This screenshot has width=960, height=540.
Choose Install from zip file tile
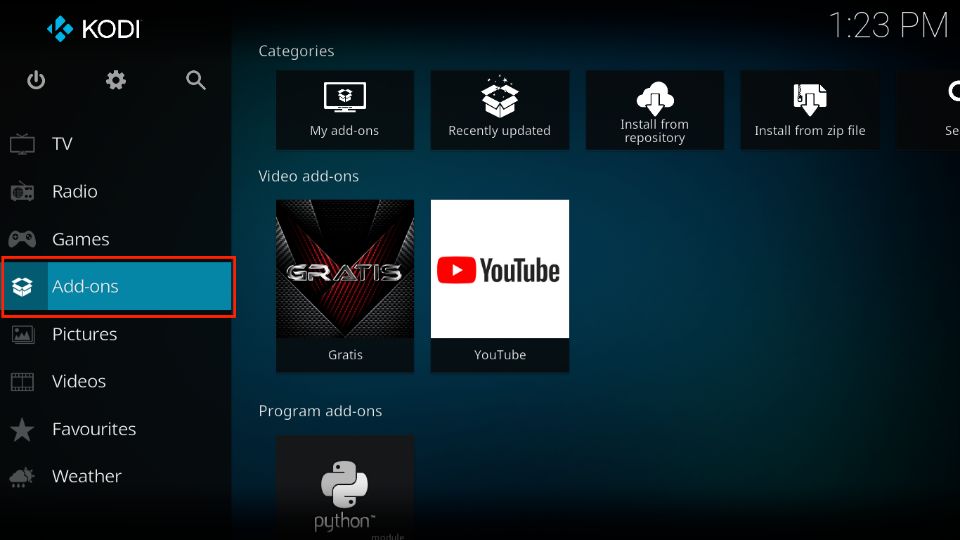coord(809,110)
